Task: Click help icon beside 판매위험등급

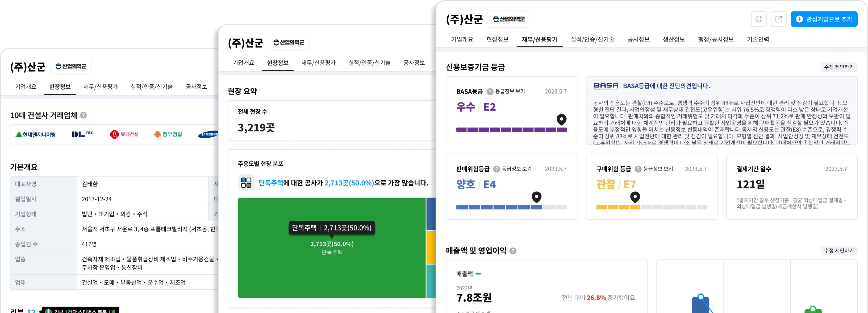Action: tap(497, 169)
